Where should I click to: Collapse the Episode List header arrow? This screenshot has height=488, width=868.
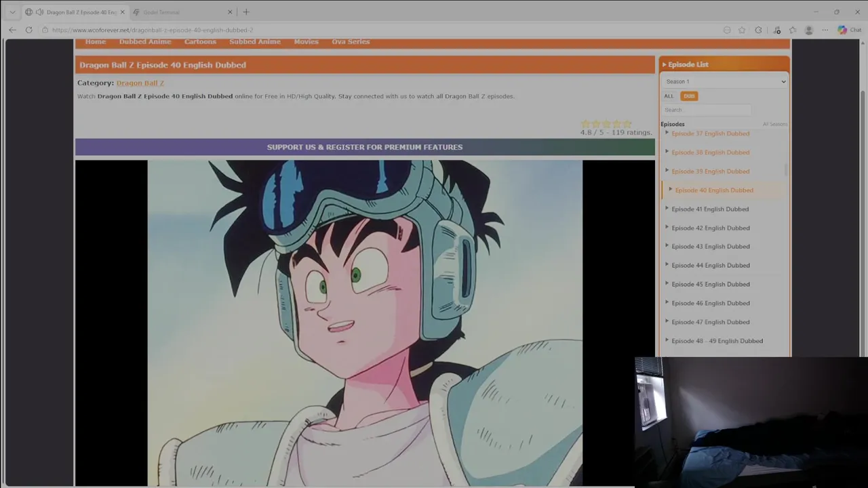pos(665,64)
